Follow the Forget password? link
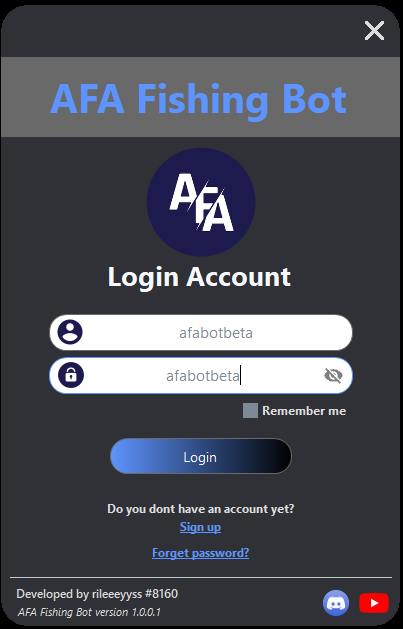The height and width of the screenshot is (629, 403). tap(200, 553)
